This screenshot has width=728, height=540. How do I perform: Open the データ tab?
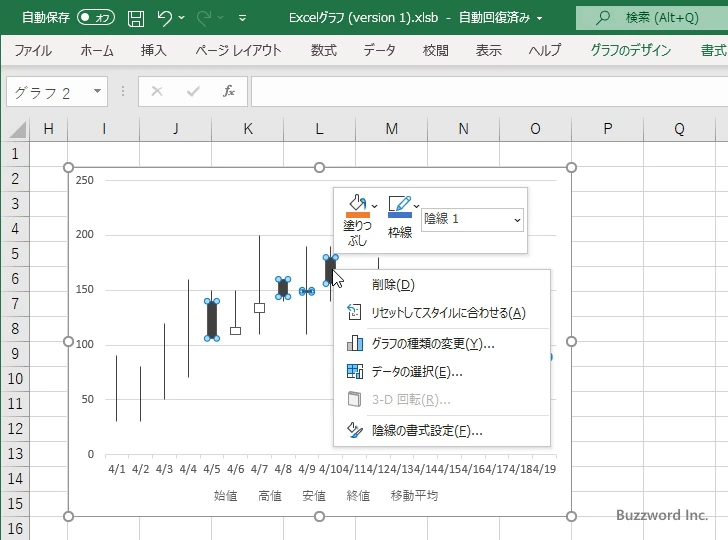click(x=379, y=50)
